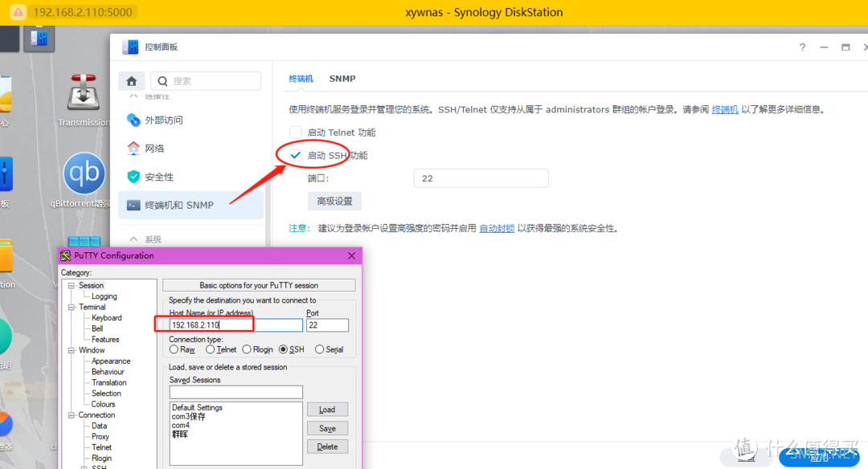Click the Save button in PuTTY
The image size is (868, 469).
327,428
